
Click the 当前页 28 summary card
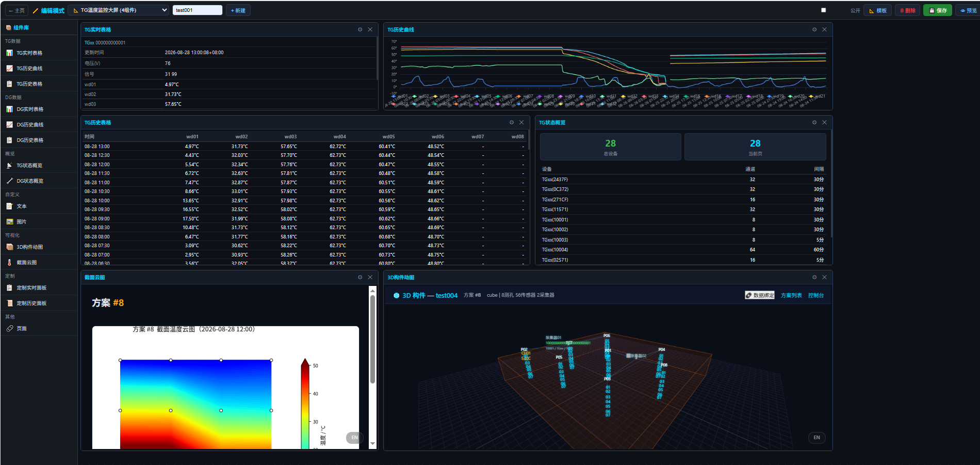pyautogui.click(x=755, y=147)
